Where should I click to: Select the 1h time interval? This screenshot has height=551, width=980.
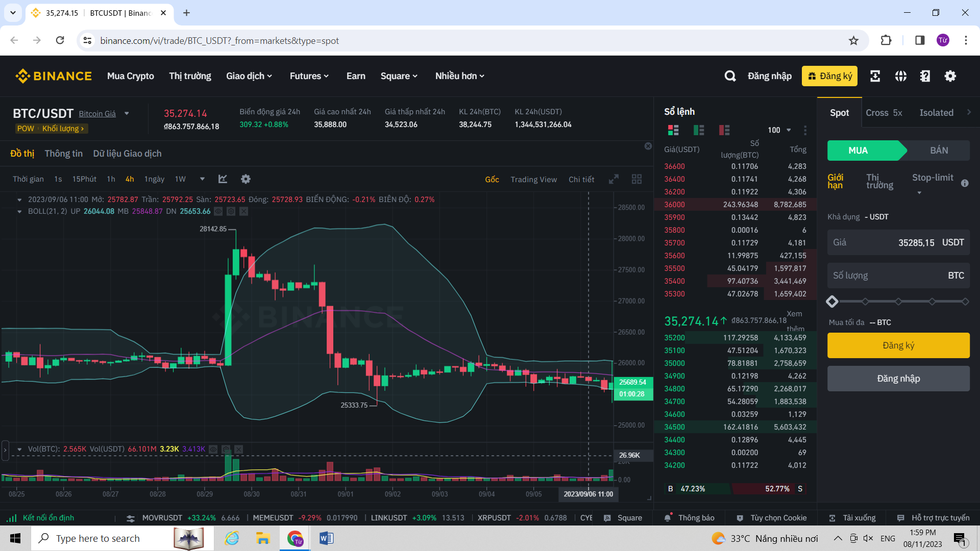tap(111, 179)
